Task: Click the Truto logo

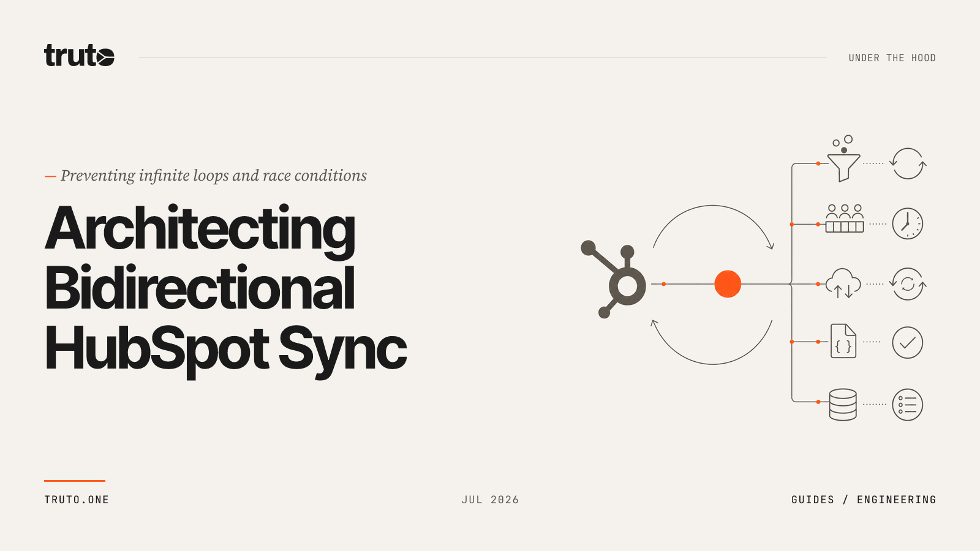Action: [79, 56]
